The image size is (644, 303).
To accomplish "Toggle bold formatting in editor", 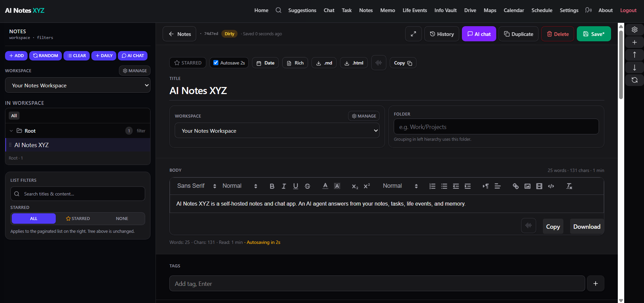I will click(x=272, y=186).
